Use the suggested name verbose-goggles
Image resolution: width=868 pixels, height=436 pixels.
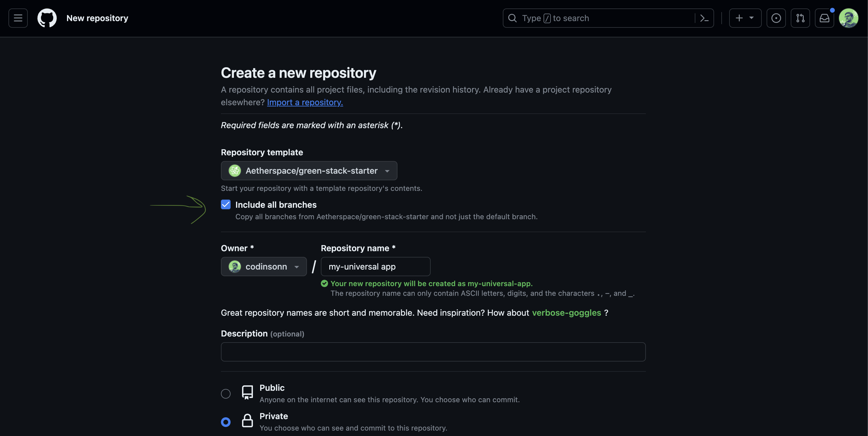[566, 312]
